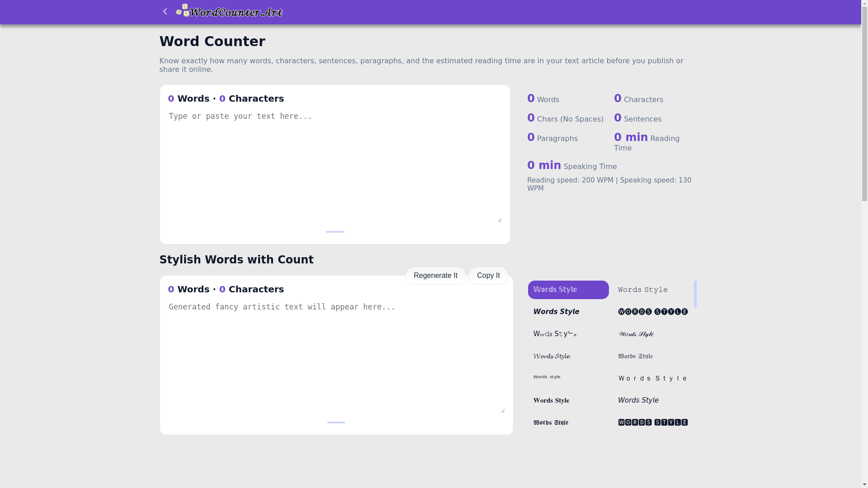Pick the light cursive Words Style font
The height and width of the screenshot is (488, 868).
tap(568, 356)
